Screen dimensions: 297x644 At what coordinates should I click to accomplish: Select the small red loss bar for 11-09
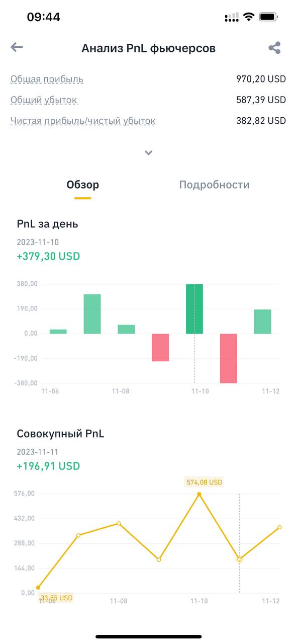pyautogui.click(x=160, y=347)
